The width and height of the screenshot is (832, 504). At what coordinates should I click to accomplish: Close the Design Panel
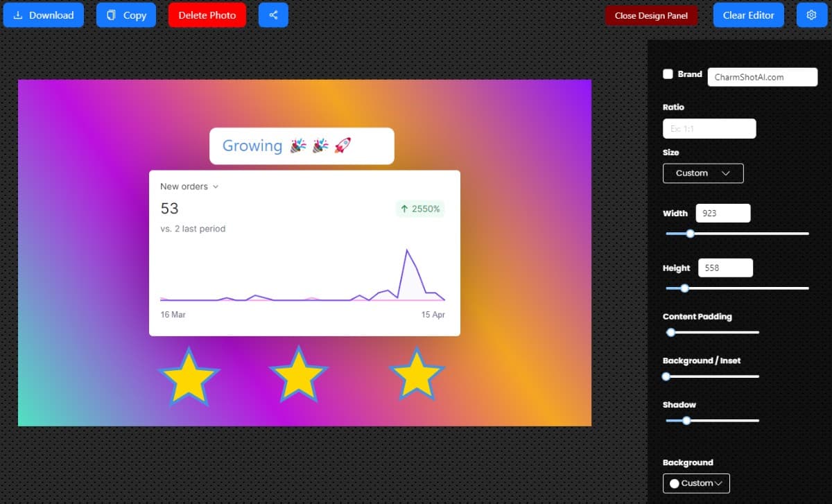pos(650,15)
